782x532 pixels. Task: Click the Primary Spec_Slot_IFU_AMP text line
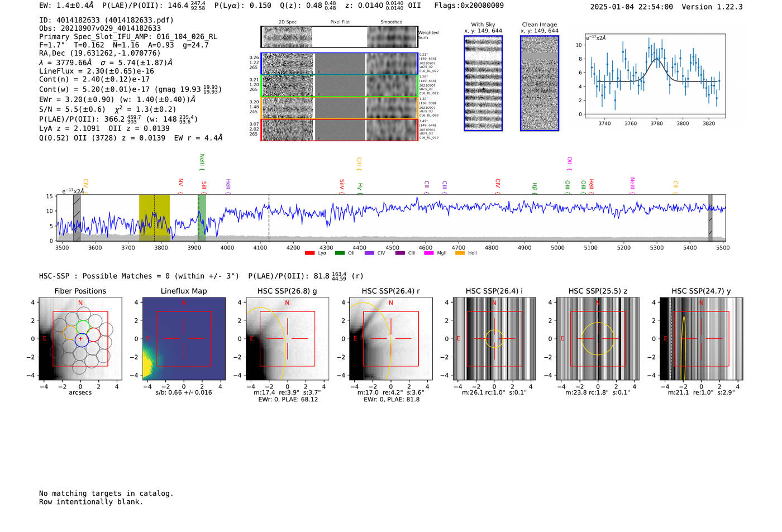pos(128,37)
